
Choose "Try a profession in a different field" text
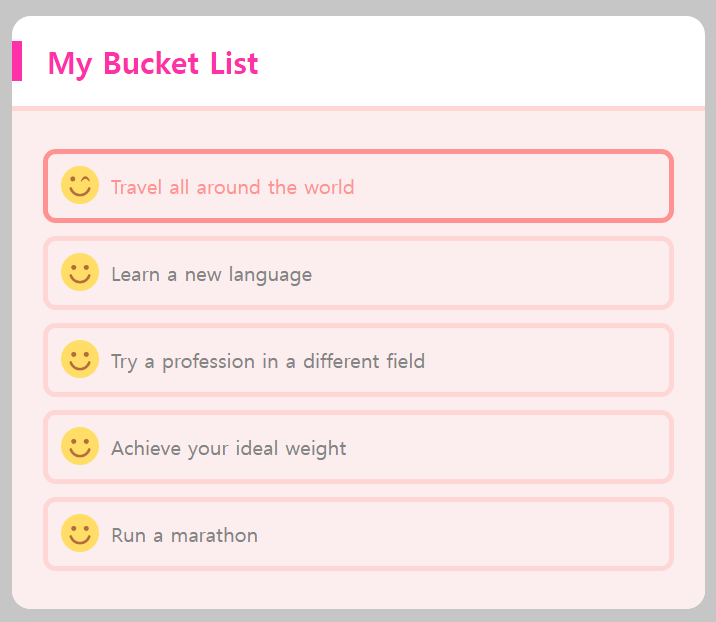tap(268, 361)
